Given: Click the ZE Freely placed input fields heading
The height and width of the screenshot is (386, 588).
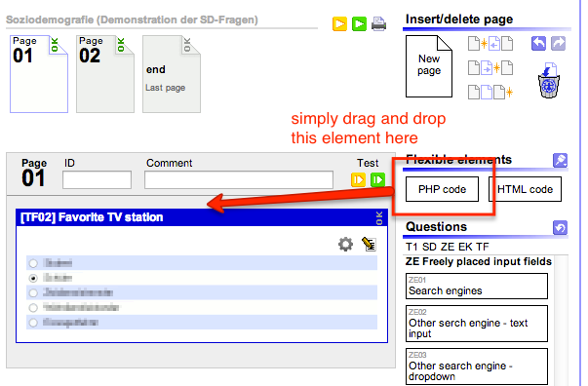Looking at the screenshot, I should (x=479, y=261).
